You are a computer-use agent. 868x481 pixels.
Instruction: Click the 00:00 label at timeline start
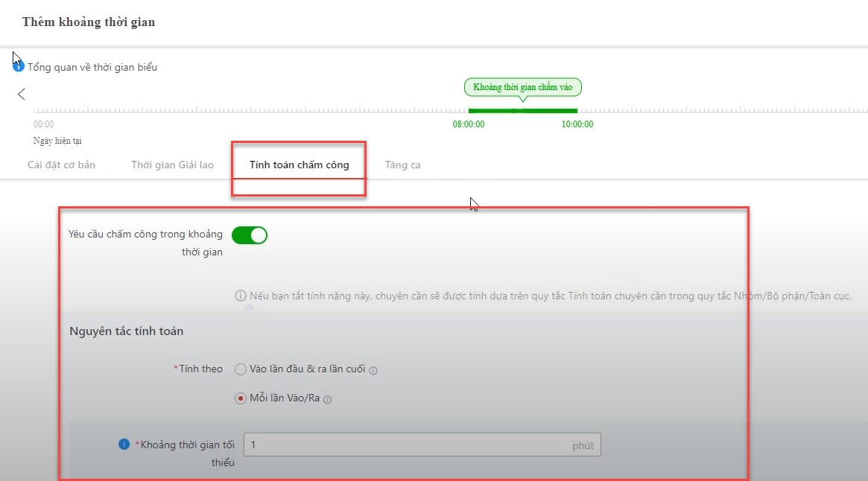tap(43, 124)
